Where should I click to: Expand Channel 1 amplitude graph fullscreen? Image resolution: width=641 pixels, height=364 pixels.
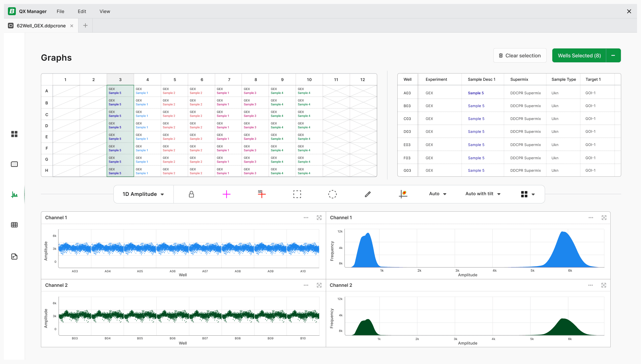point(319,218)
